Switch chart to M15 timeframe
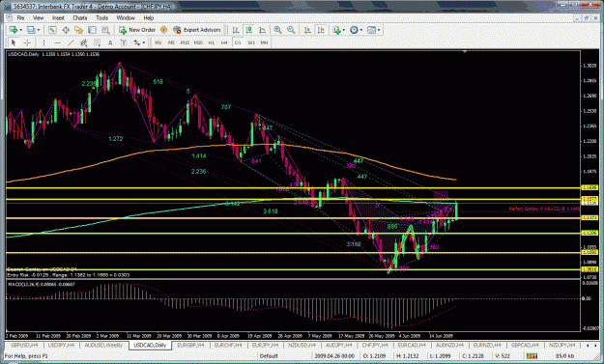The width and height of the screenshot is (604, 364). point(185,42)
